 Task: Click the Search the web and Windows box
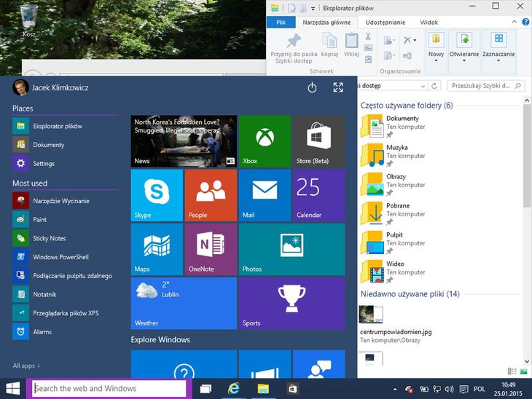tap(109, 389)
